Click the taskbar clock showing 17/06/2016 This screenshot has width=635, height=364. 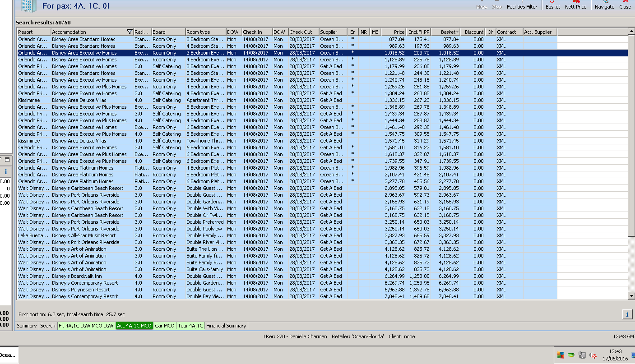[x=615, y=355]
